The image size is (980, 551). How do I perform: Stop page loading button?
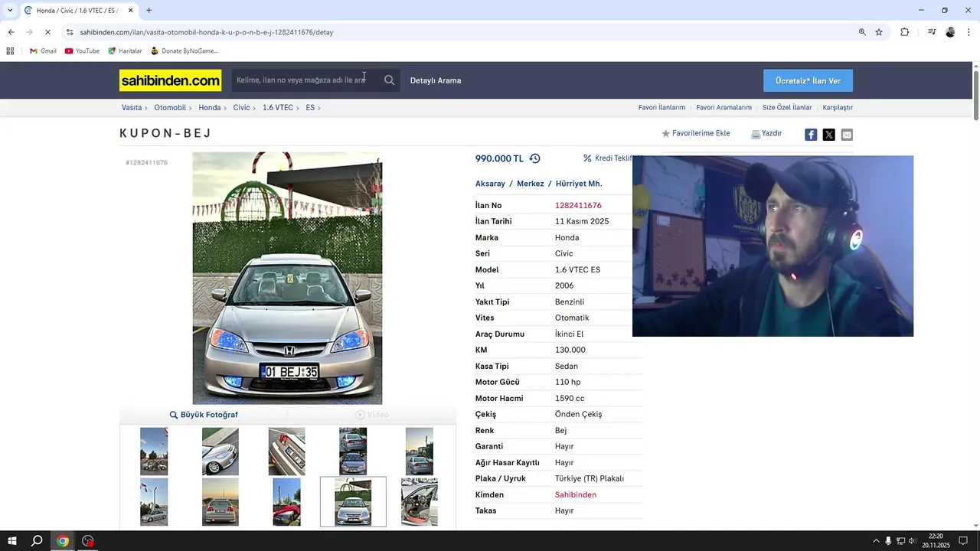pyautogui.click(x=47, y=32)
